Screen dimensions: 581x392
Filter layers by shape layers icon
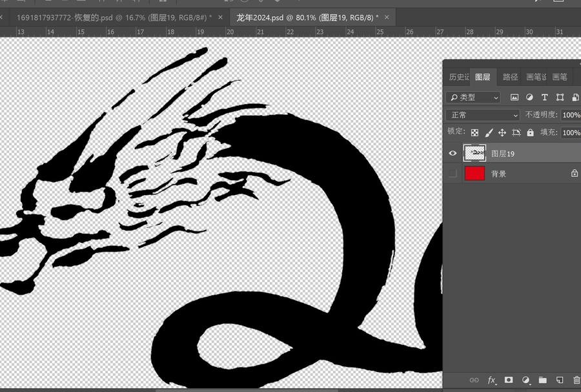[x=560, y=97]
